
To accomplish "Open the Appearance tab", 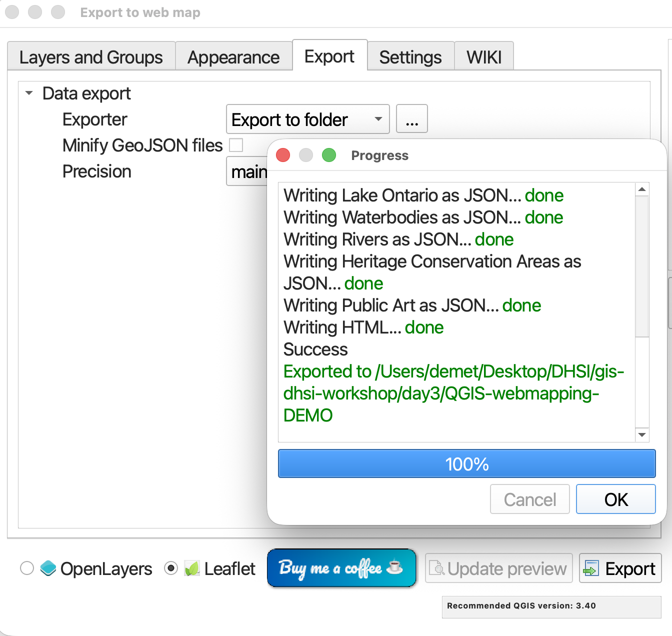I will (233, 57).
